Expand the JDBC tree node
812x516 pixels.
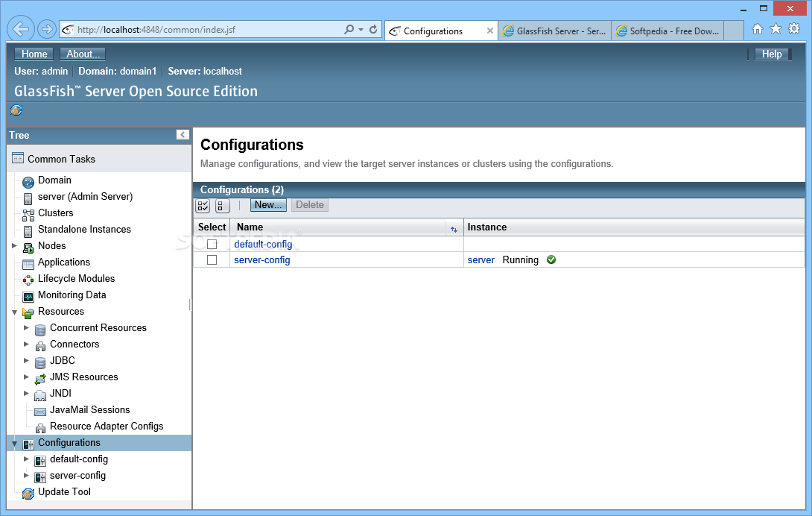tap(26, 360)
